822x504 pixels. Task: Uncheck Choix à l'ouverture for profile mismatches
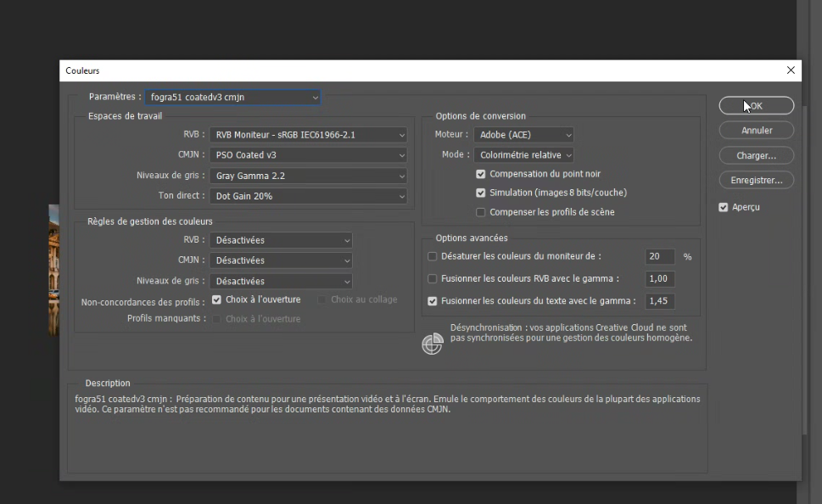point(217,300)
